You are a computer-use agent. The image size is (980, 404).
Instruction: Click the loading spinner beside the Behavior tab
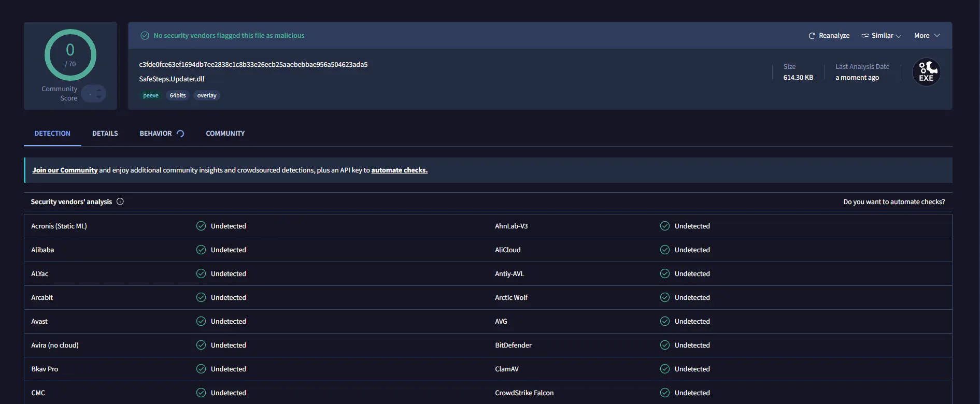coord(180,134)
